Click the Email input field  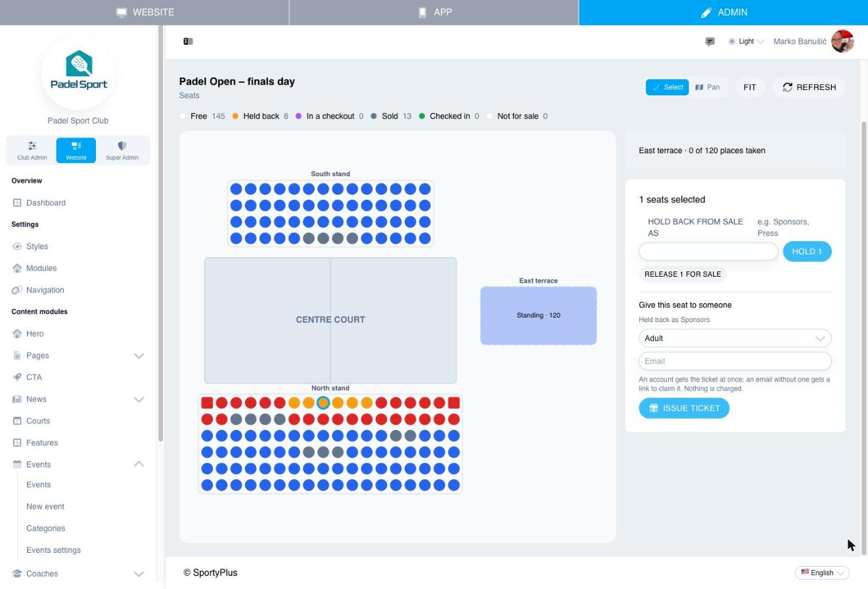tap(735, 361)
